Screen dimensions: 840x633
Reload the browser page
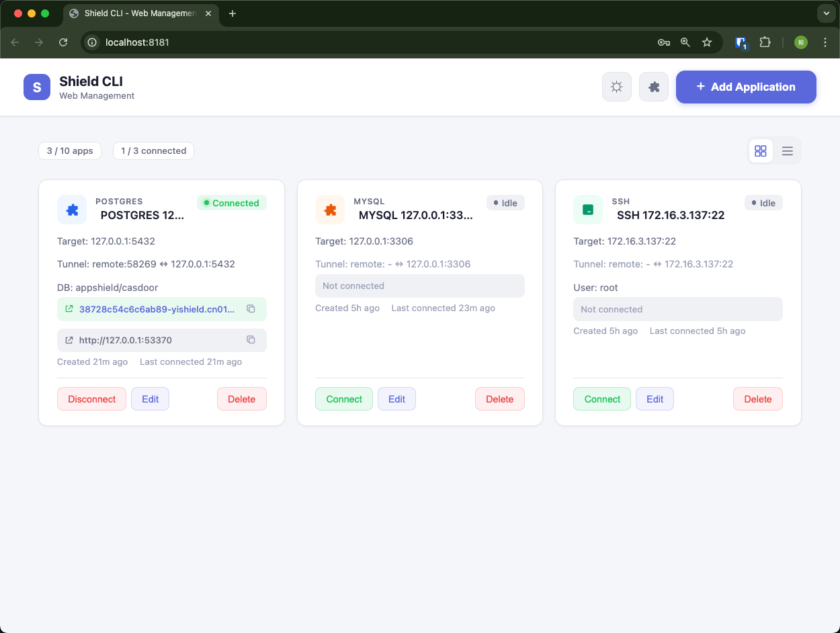[x=63, y=42]
